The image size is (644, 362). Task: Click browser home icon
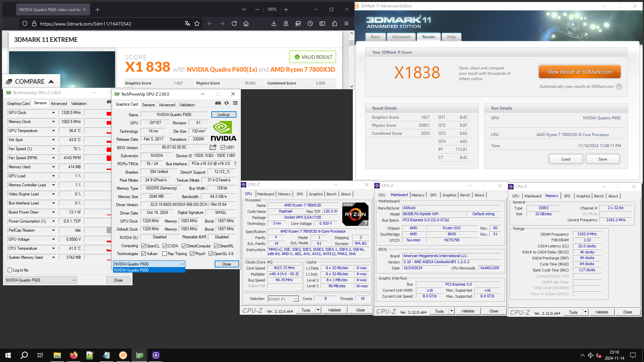coord(246,23)
